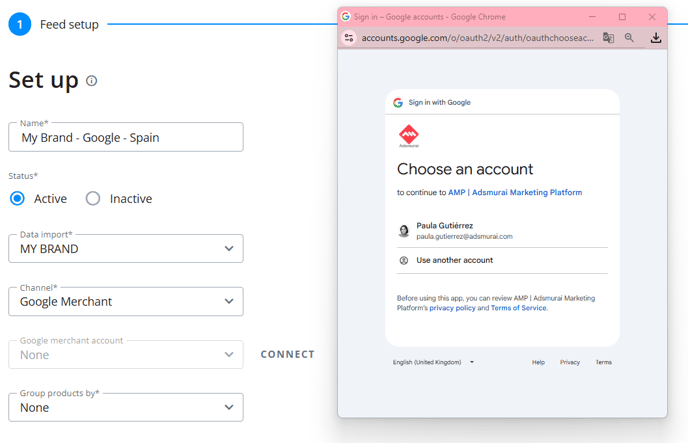This screenshot has width=688, height=443.
Task: Click the CONNECT button
Action: (288, 354)
